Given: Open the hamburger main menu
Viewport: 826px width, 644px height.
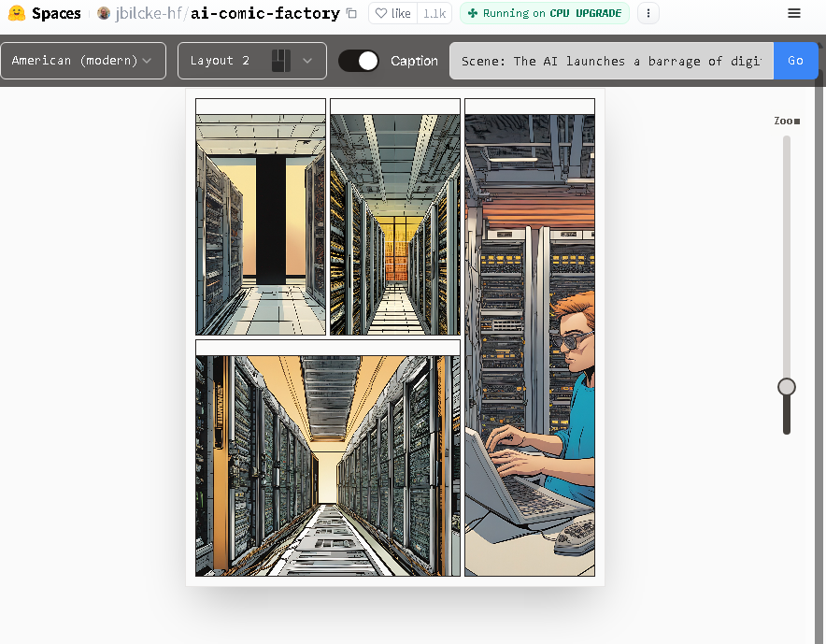Looking at the screenshot, I should (794, 13).
